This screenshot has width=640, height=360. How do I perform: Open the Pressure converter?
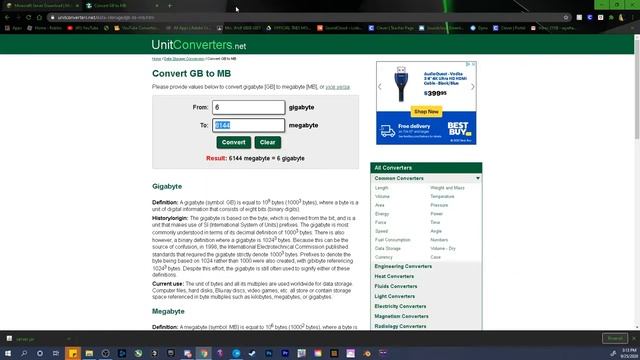(439, 205)
